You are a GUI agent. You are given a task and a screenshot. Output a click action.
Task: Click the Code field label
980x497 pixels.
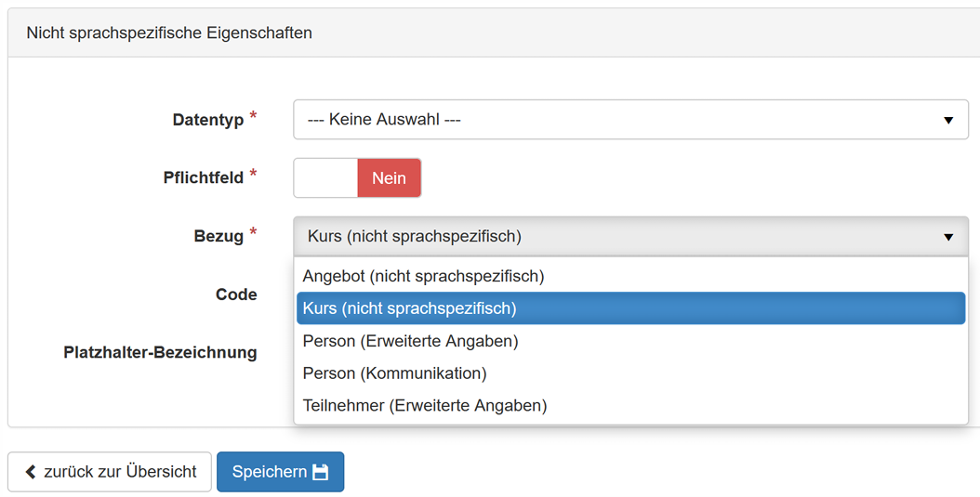click(x=236, y=294)
